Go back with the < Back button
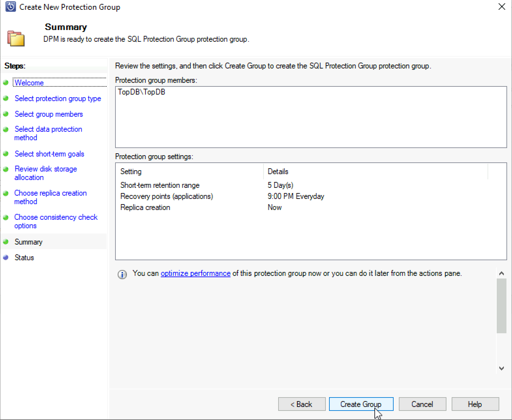Viewport: 512px width, 420px height. [302, 404]
